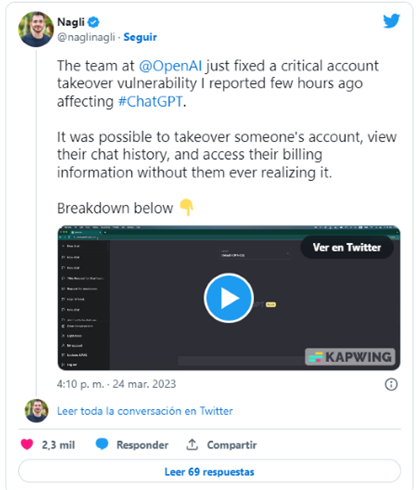Open the #ChatGPT hashtag link
This screenshot has width=419, height=490.
pyautogui.click(x=151, y=101)
